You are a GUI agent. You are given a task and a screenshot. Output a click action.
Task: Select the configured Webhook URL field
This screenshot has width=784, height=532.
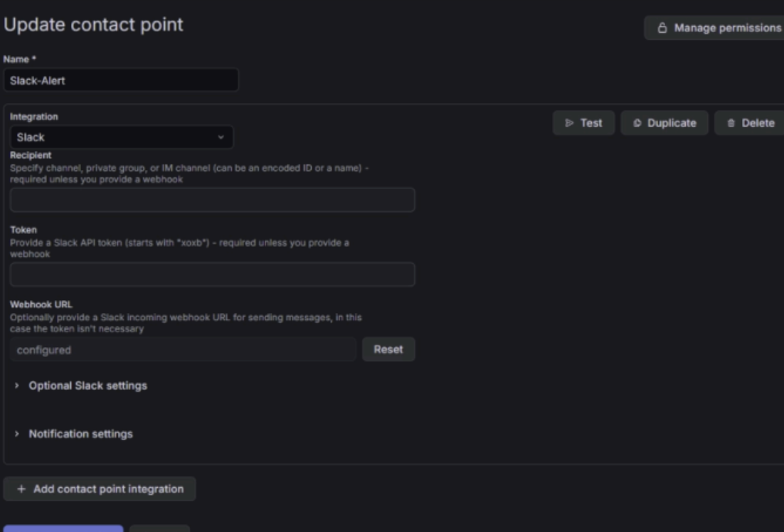(183, 350)
